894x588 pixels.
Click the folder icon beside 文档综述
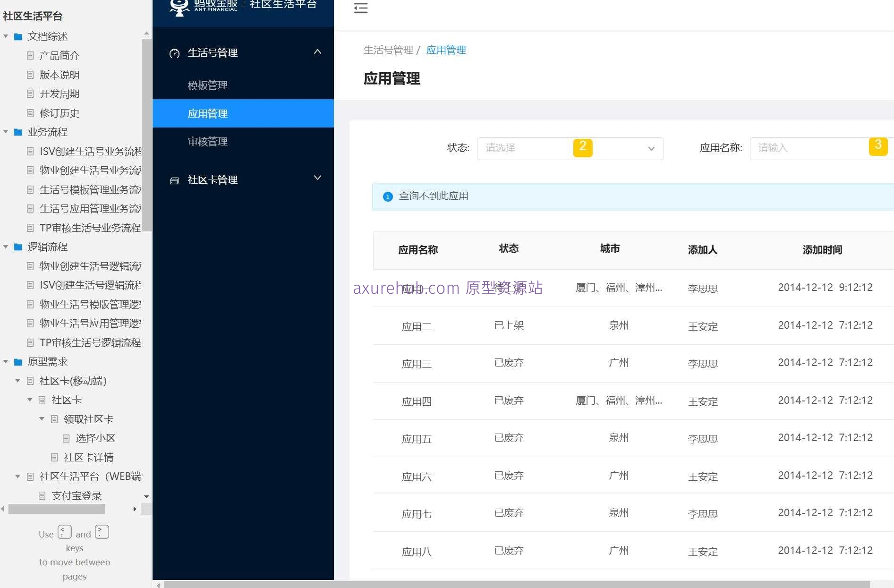point(18,36)
